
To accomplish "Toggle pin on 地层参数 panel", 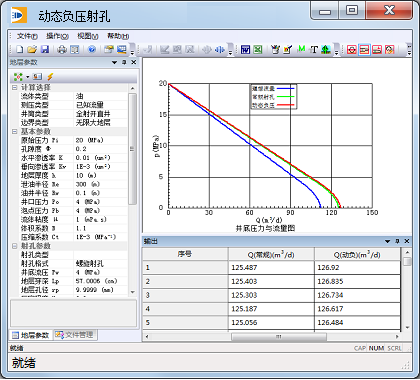I will 124,62.
